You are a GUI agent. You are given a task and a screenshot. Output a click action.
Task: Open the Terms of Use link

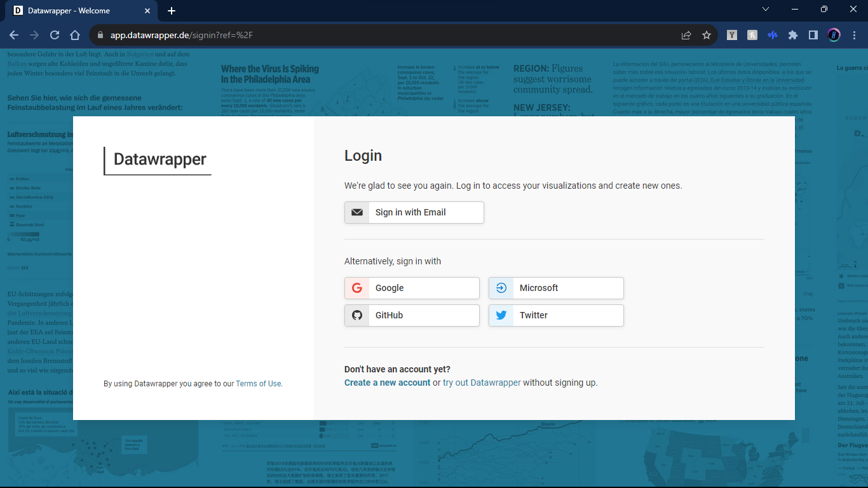(x=258, y=383)
